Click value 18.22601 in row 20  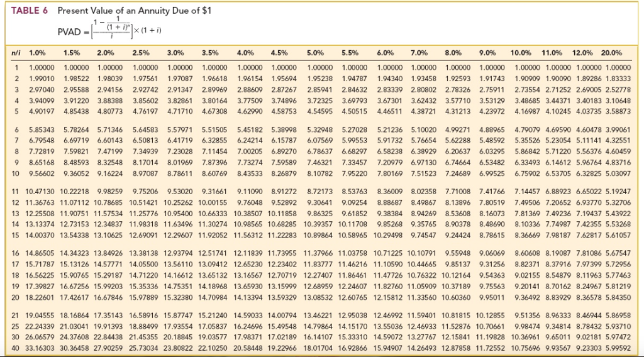[40, 297]
